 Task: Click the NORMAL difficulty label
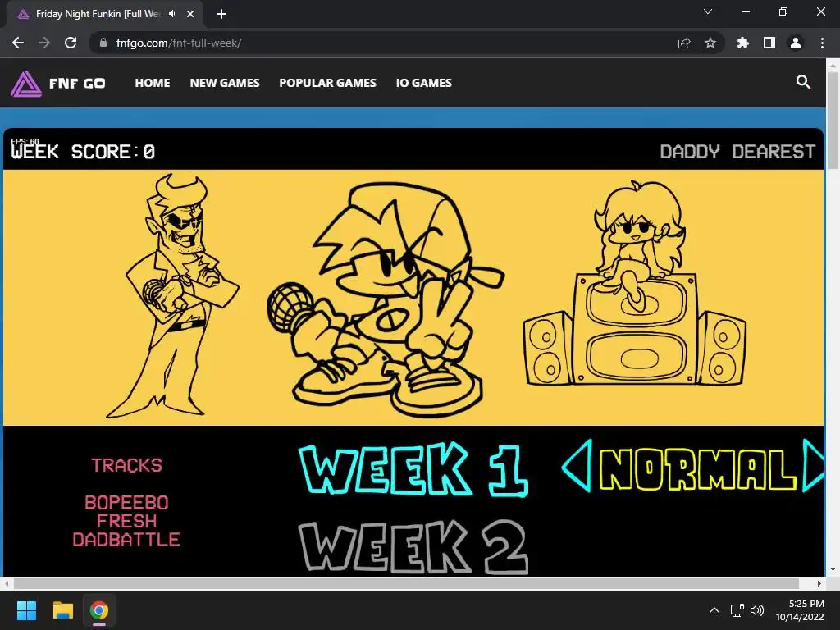698,469
